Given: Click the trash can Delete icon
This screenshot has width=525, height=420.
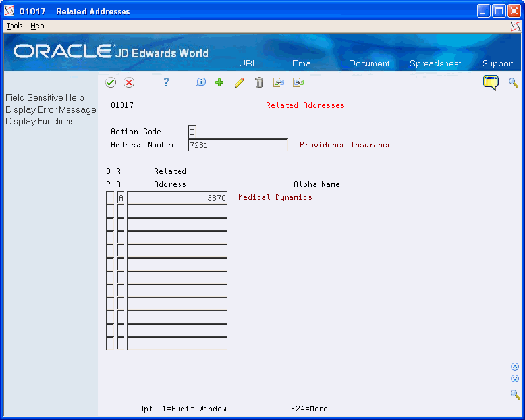Looking at the screenshot, I should (259, 82).
